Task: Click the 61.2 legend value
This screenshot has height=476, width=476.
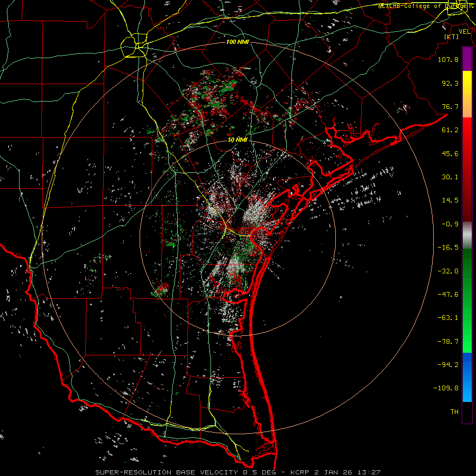Action: point(450,130)
